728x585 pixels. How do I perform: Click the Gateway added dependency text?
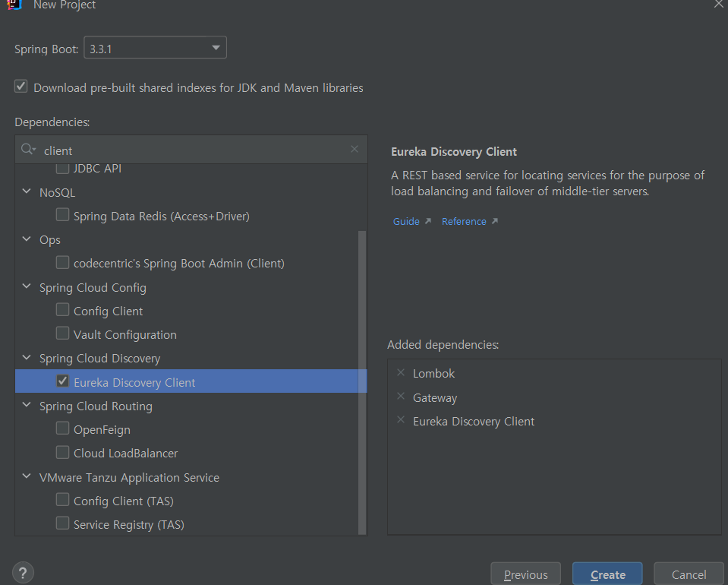click(x=435, y=398)
